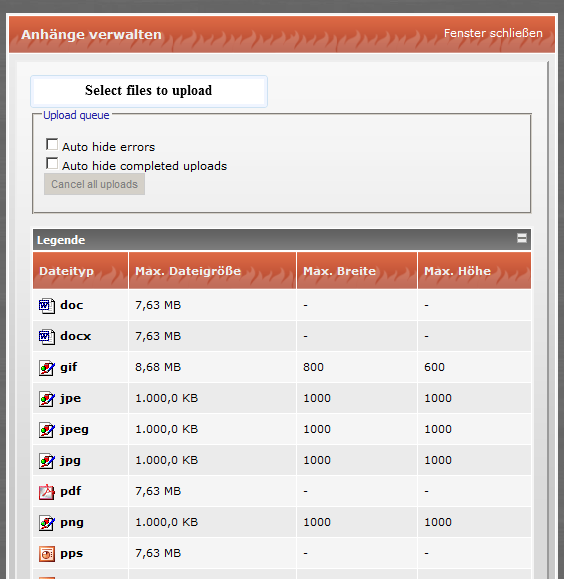Click 1.000,0 KB size in png row
The width and height of the screenshot is (564, 579).
click(x=167, y=522)
